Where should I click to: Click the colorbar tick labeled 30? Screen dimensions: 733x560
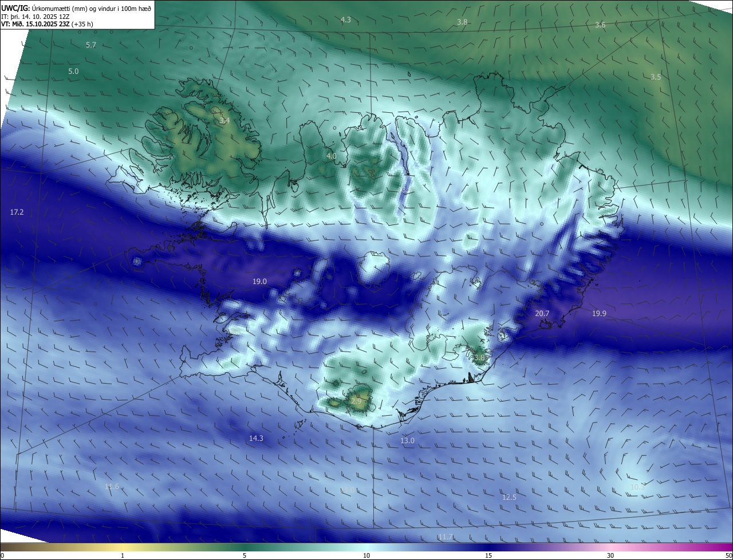point(610,555)
